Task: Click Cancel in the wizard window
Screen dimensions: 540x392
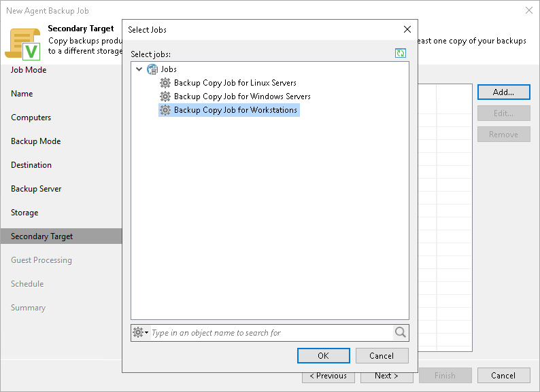Action: click(503, 376)
